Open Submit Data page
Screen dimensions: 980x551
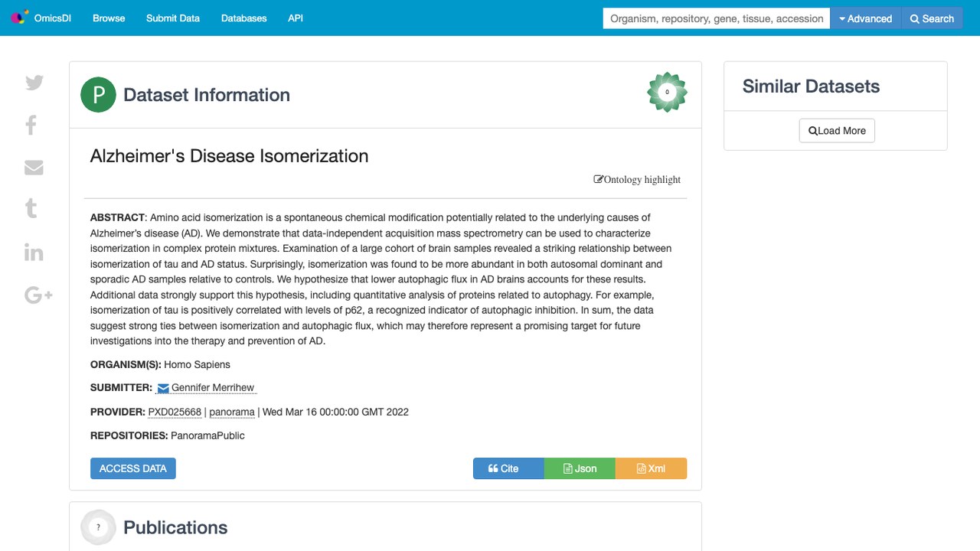pyautogui.click(x=173, y=18)
